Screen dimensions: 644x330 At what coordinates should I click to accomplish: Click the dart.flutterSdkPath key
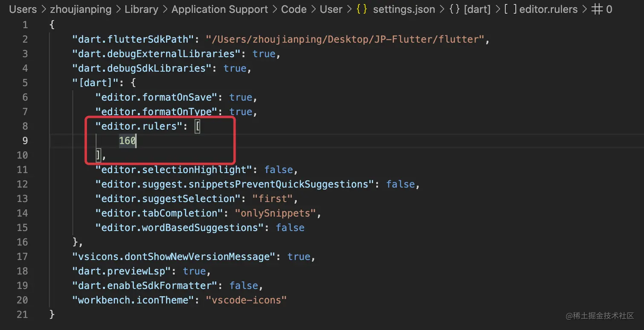tap(133, 39)
